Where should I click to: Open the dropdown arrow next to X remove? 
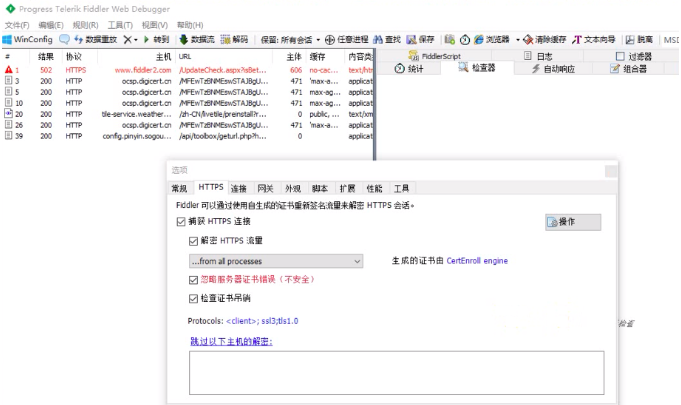click(x=136, y=40)
